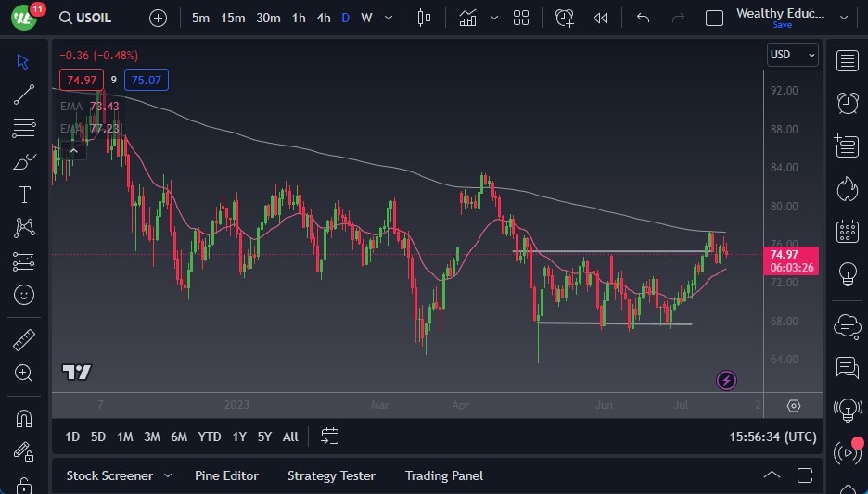
Task: Open the candlestick chart style selector
Action: pos(425,18)
